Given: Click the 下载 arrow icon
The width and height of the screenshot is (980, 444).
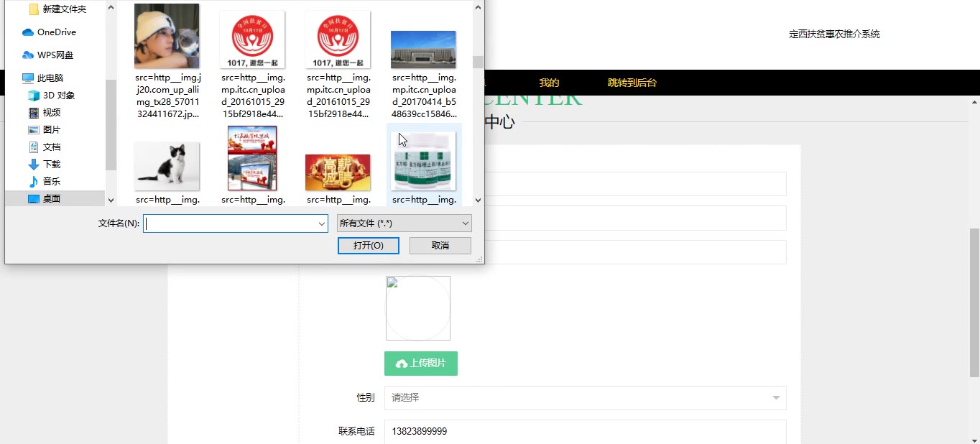Looking at the screenshot, I should 34,165.
